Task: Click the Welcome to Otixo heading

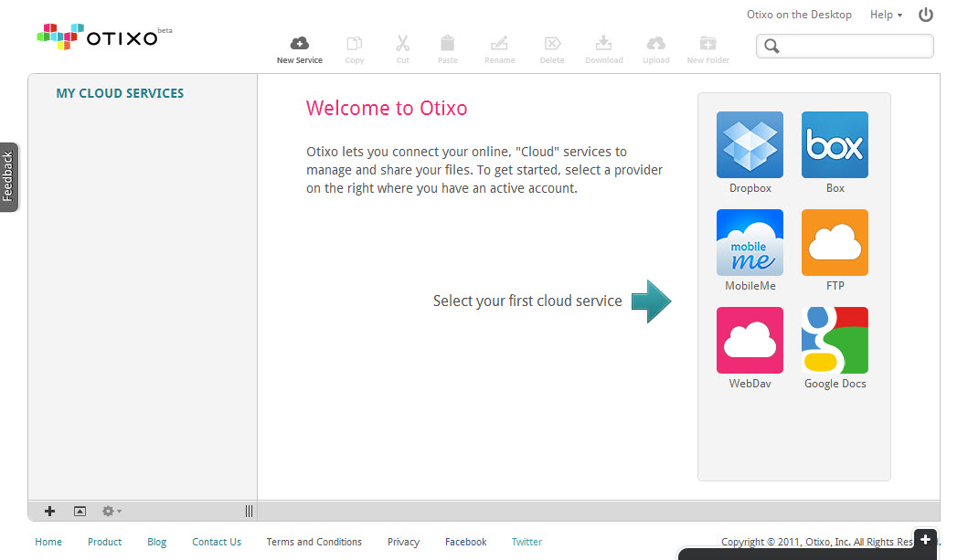Action: [387, 109]
